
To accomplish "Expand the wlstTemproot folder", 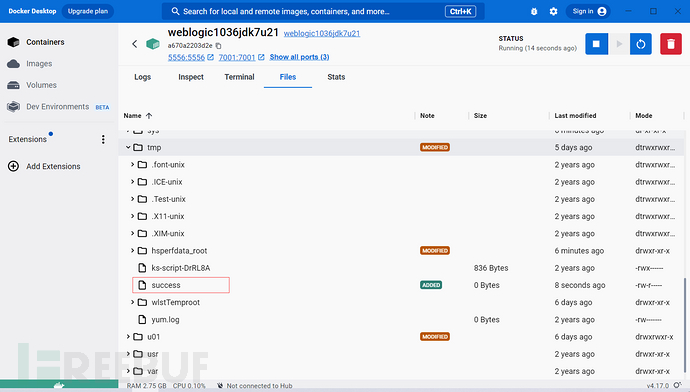I will (x=132, y=302).
